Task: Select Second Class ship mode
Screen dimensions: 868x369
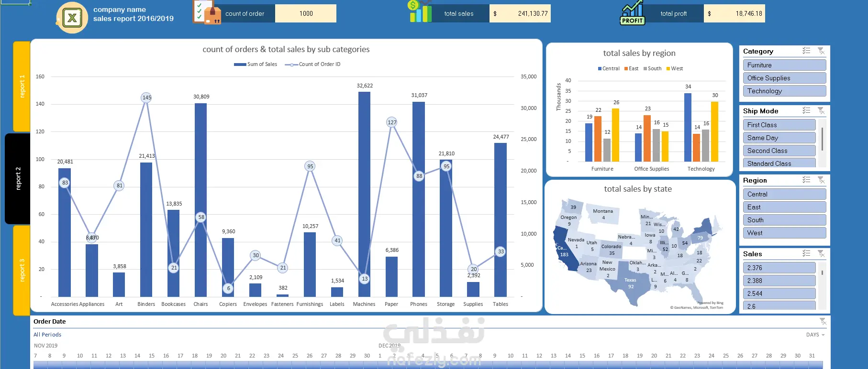Action: pos(779,151)
